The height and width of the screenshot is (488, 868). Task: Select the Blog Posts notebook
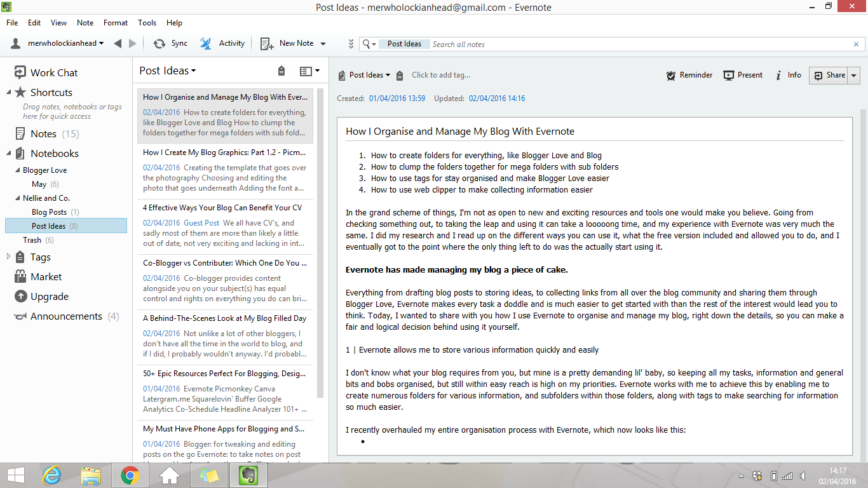(55, 212)
